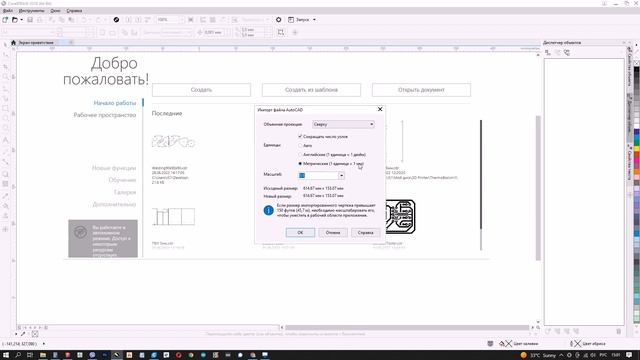The height and width of the screenshot is (360, 640).
Task: Click the Launch (Запуск) application launcher icon
Action: (291, 20)
